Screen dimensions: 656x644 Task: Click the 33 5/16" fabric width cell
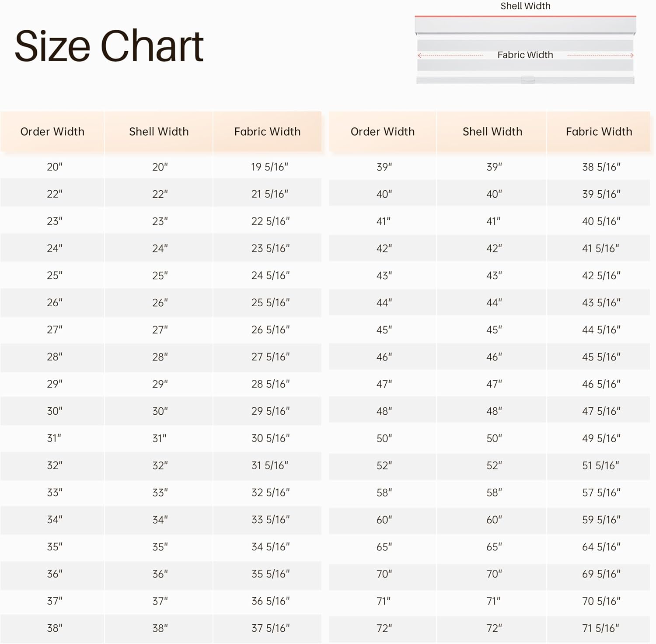tap(270, 520)
